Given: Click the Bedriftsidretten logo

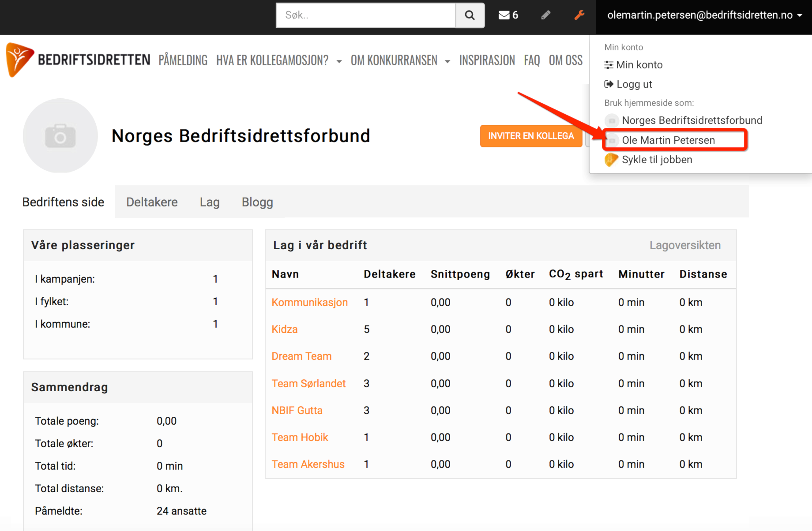Looking at the screenshot, I should (78, 60).
